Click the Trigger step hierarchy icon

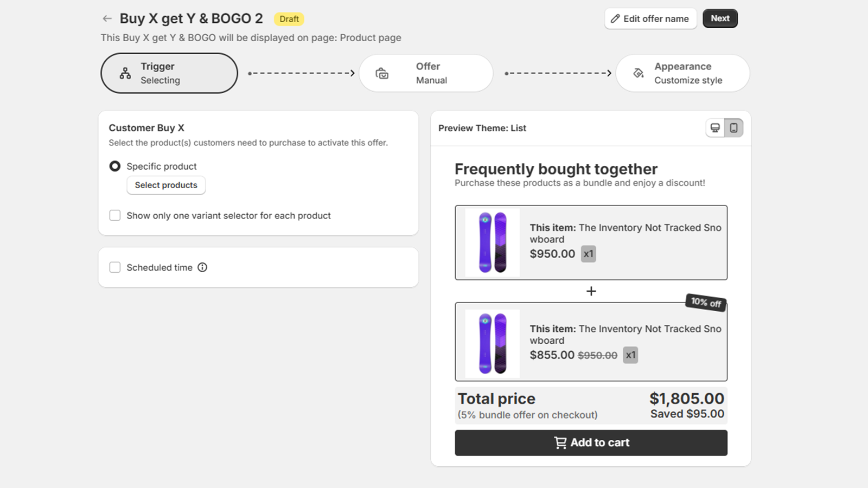tap(125, 73)
